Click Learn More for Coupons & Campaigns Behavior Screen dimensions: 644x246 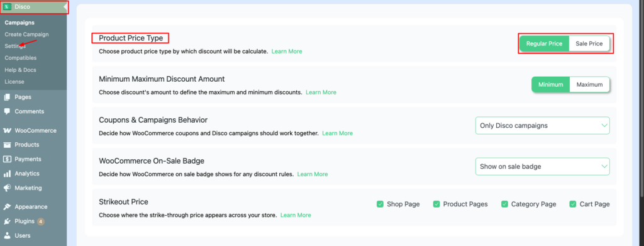tap(337, 133)
